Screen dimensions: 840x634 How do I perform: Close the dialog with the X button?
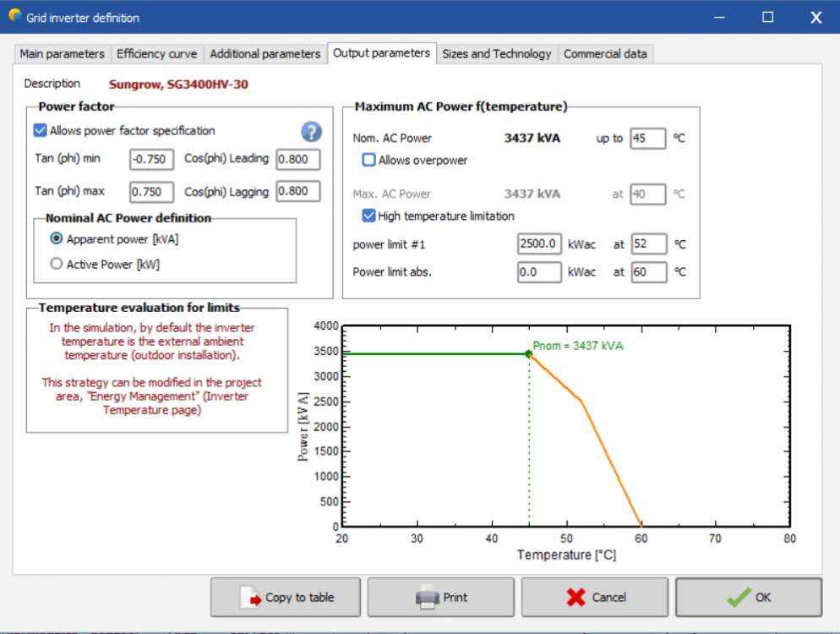pyautogui.click(x=815, y=17)
